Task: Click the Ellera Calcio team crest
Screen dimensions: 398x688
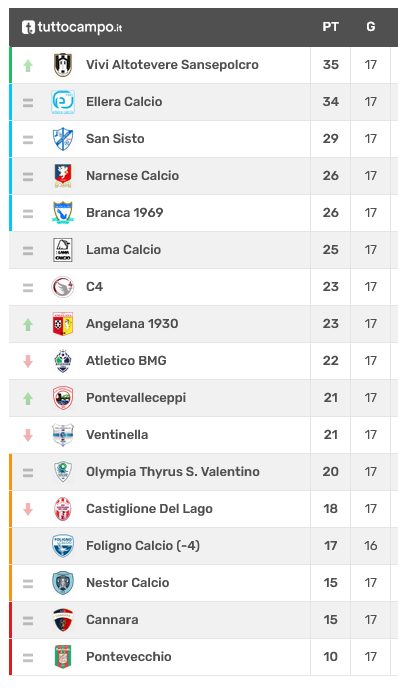Action: point(63,102)
